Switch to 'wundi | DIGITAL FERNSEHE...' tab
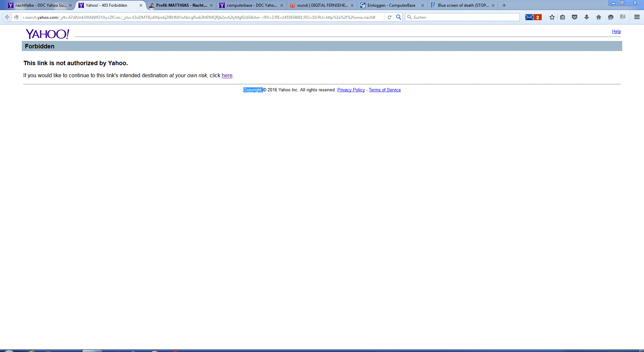The image size is (644, 352). point(322,5)
